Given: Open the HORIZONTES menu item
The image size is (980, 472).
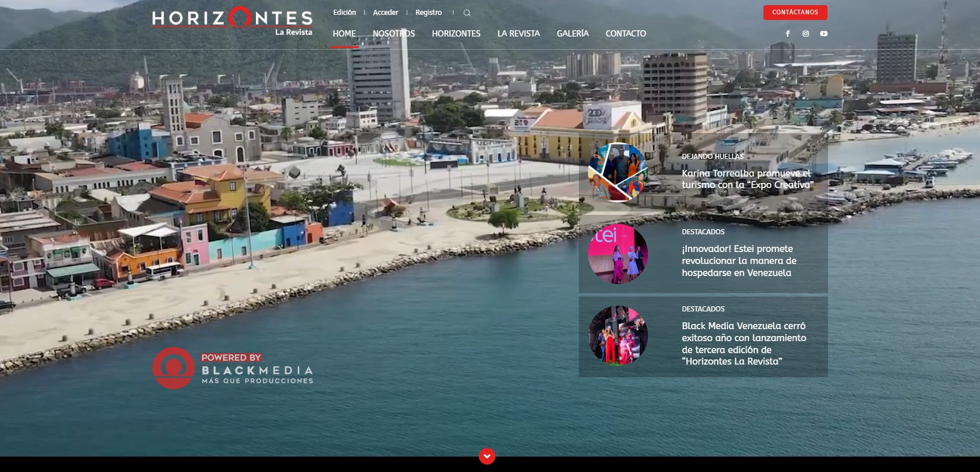Looking at the screenshot, I should tap(456, 34).
